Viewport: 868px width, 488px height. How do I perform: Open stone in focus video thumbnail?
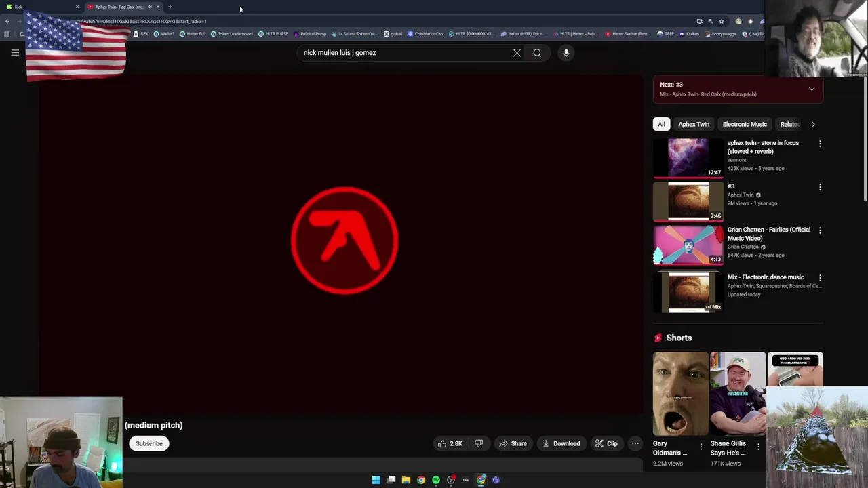(x=688, y=157)
